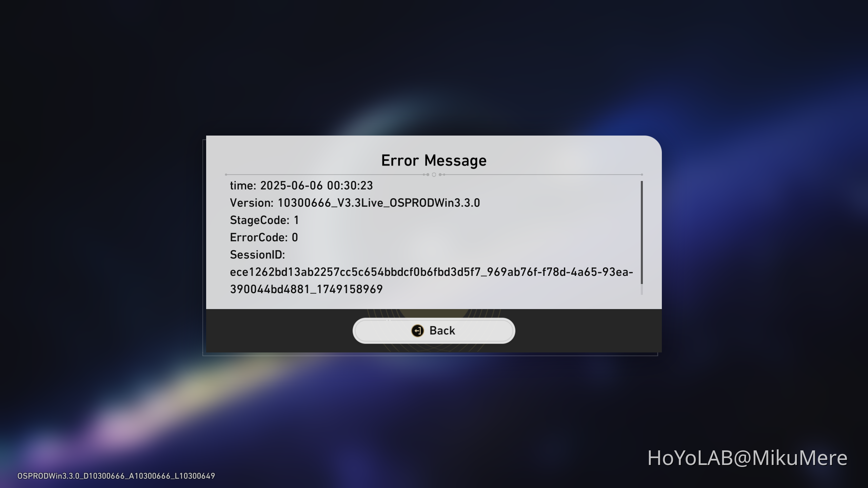
Task: Click the StageCode label
Action: click(259, 220)
